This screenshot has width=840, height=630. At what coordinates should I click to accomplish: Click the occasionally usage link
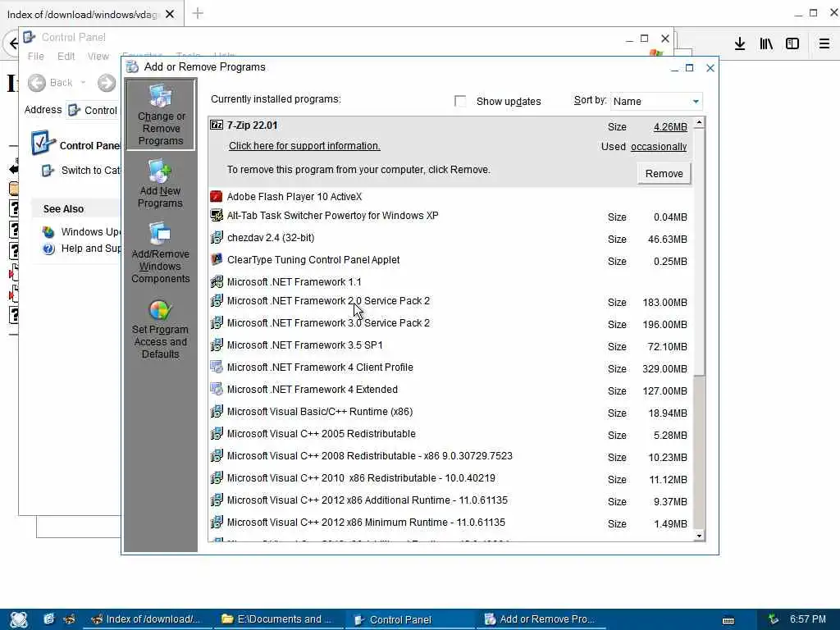pyautogui.click(x=659, y=147)
